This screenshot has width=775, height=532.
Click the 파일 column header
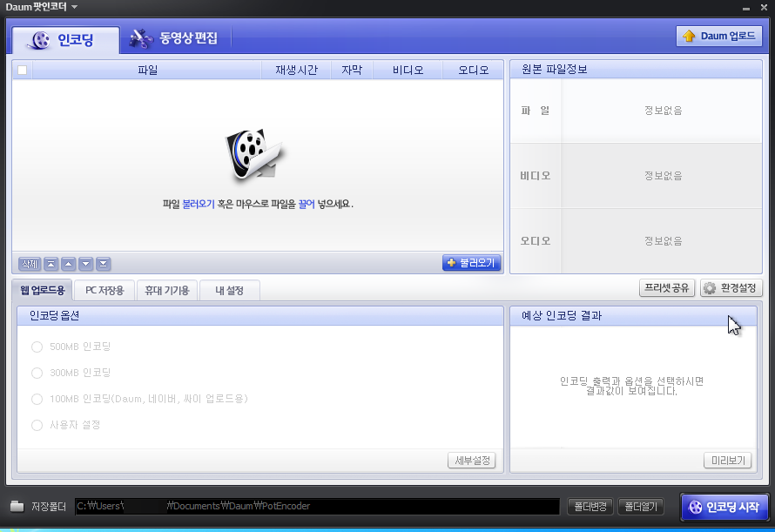[x=147, y=70]
